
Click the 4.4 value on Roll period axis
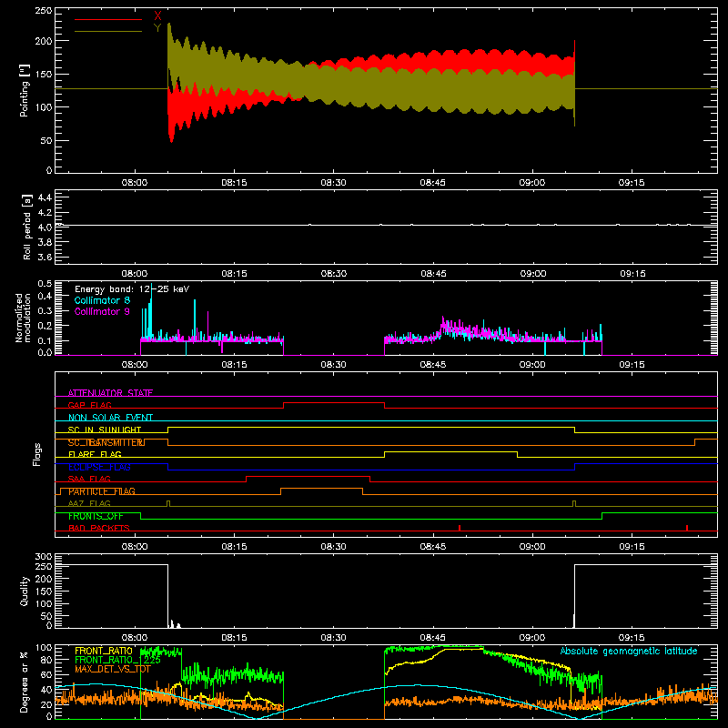45,197
